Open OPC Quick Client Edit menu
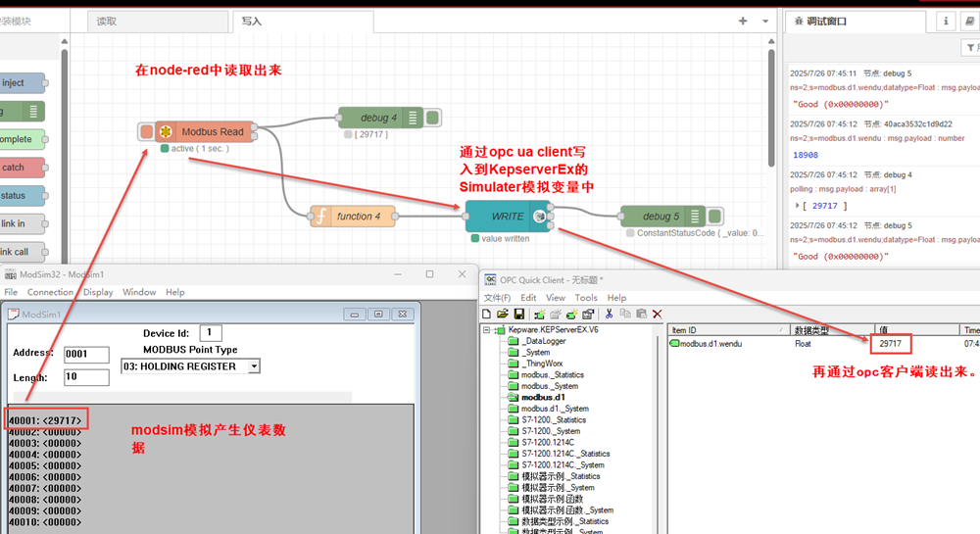Screen dimensions: 980x534 pyautogui.click(x=528, y=298)
